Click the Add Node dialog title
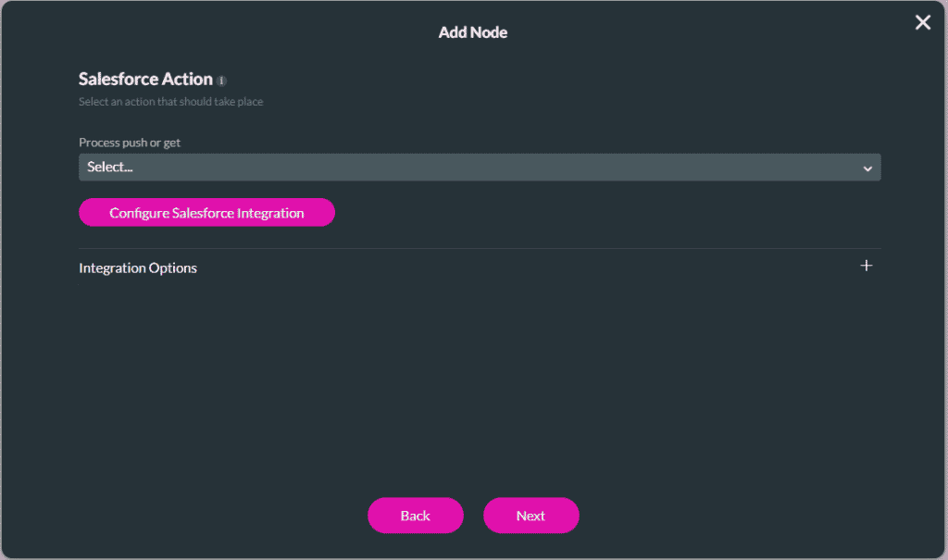Image resolution: width=948 pixels, height=560 pixels. 473,31
